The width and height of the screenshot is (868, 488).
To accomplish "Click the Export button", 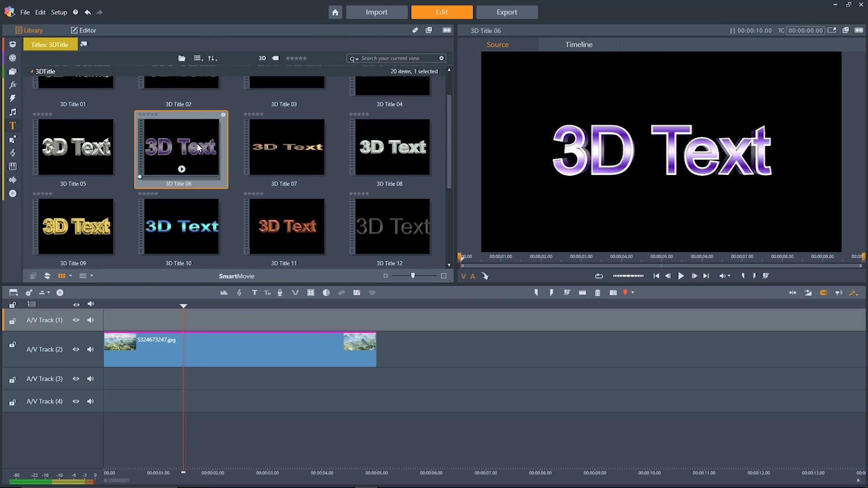I will click(507, 12).
